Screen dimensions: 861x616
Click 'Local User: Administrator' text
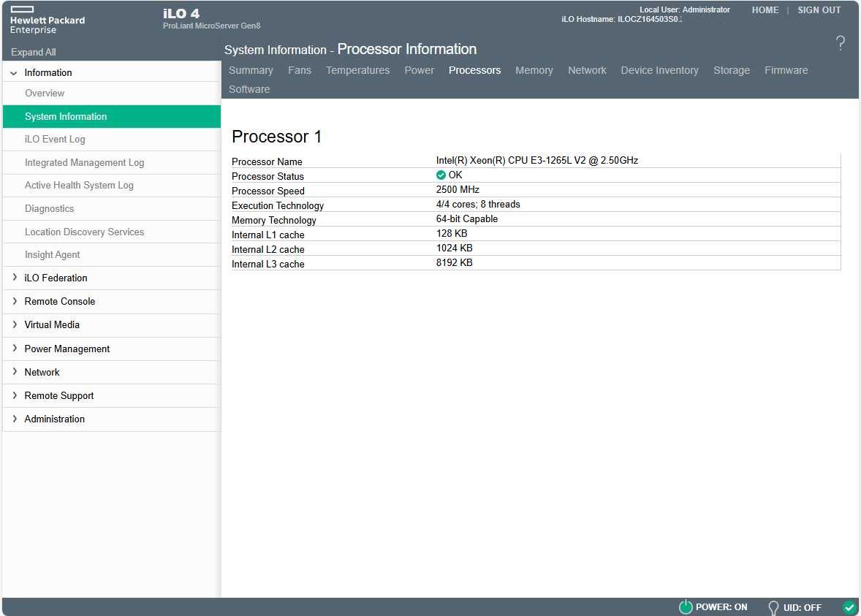(x=685, y=10)
